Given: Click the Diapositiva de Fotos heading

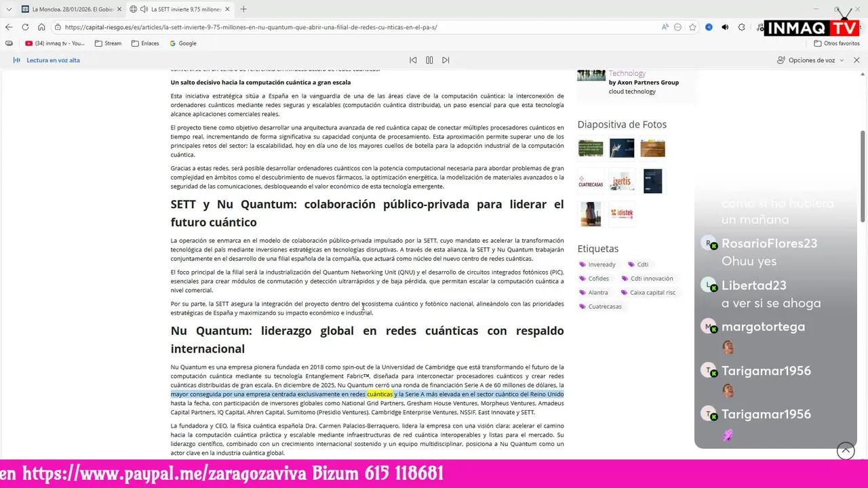Looking at the screenshot, I should tap(622, 125).
